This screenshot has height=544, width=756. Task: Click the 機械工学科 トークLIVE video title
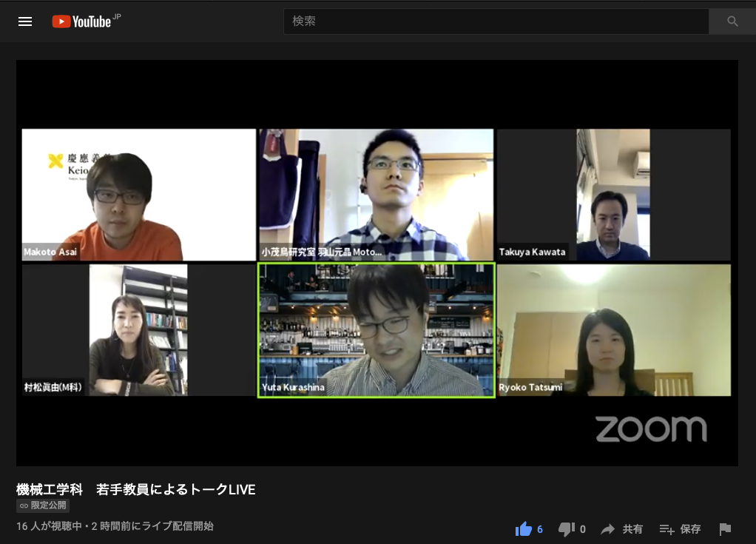[135, 489]
